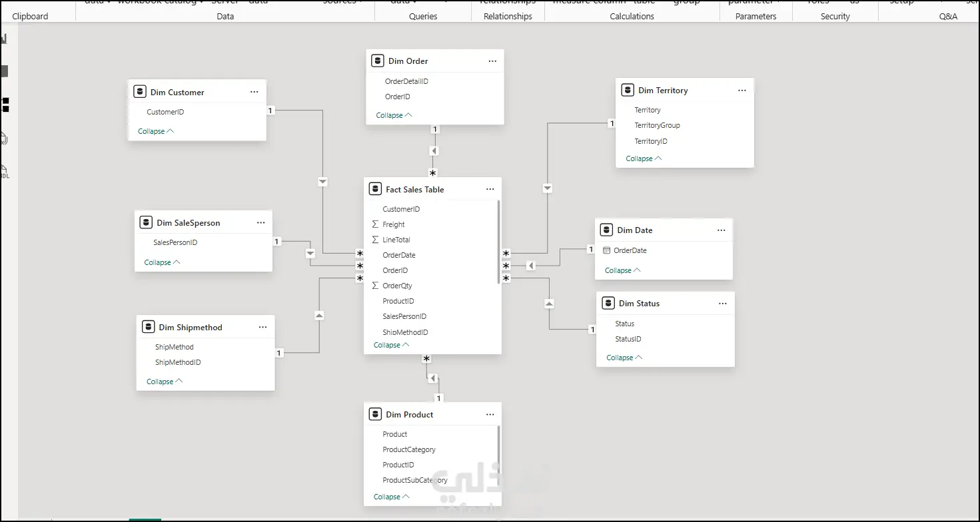Collapse the Dim Product table

tap(392, 497)
